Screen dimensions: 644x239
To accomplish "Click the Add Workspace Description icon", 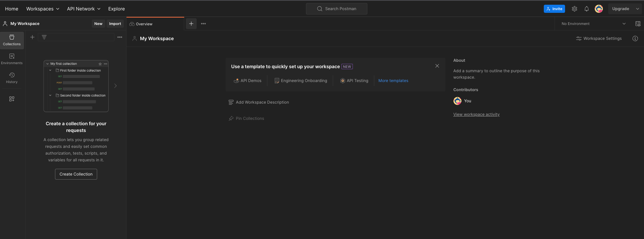I will (x=231, y=102).
